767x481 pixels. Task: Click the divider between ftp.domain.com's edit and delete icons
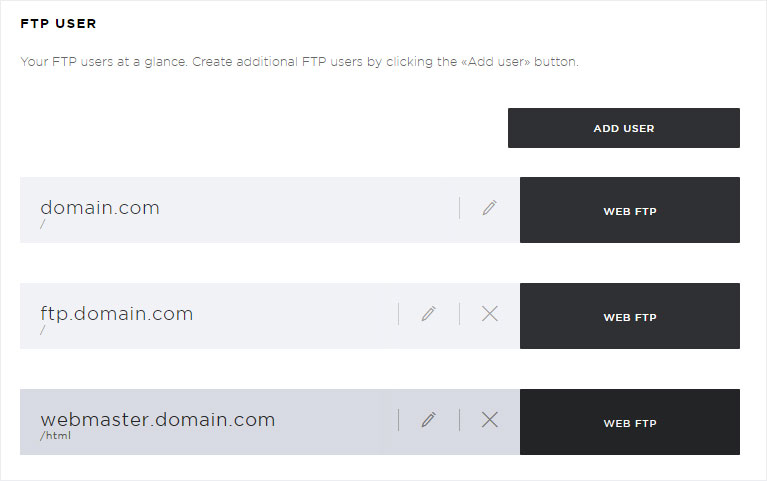tap(459, 314)
